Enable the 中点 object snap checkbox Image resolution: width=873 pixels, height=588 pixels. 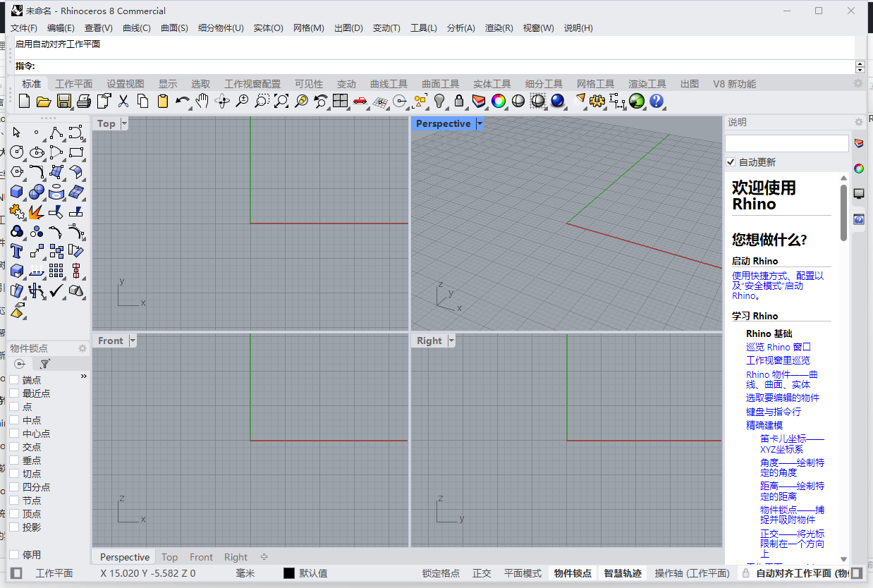coord(14,420)
